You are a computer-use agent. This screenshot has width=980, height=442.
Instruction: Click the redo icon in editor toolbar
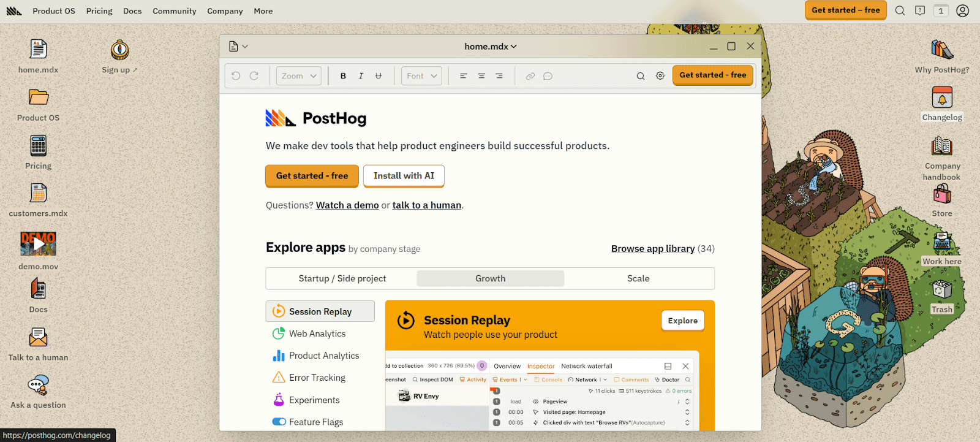(x=254, y=76)
